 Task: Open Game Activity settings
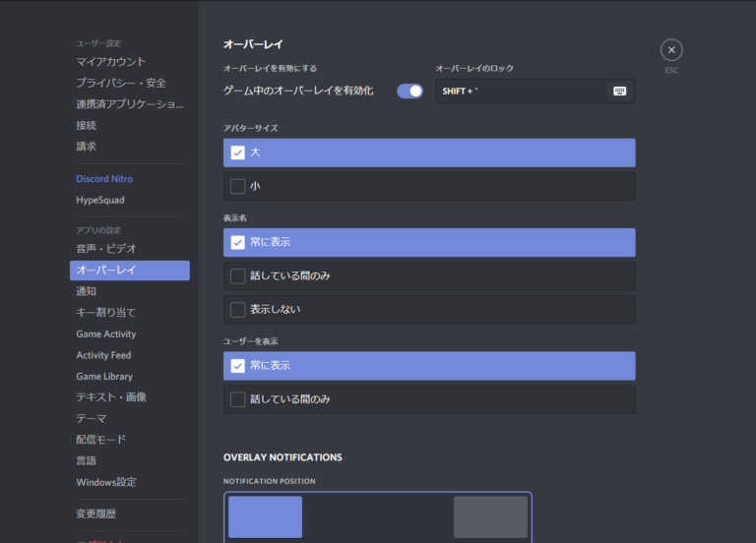point(106,334)
